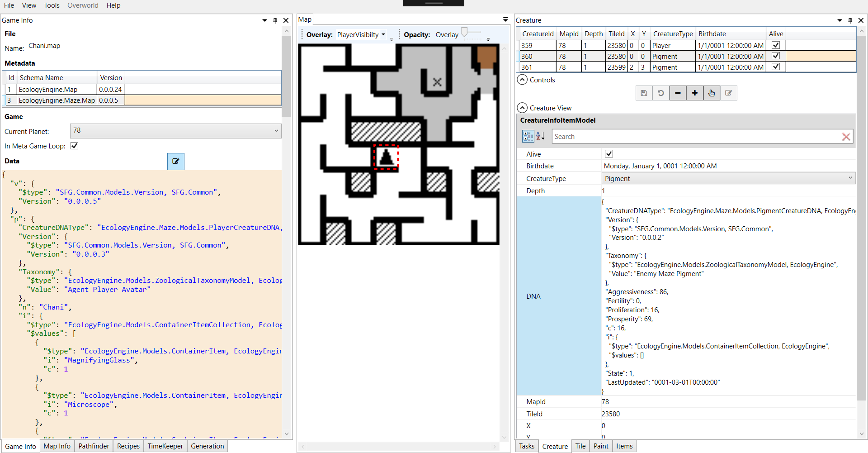The width and height of the screenshot is (868, 453).
Task: Click the plus button to add creature
Action: 695,93
